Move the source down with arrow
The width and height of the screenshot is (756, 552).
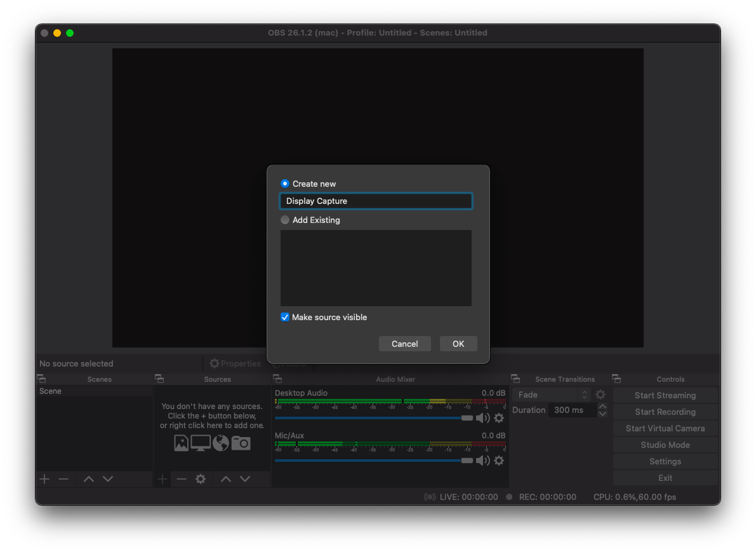pos(245,479)
